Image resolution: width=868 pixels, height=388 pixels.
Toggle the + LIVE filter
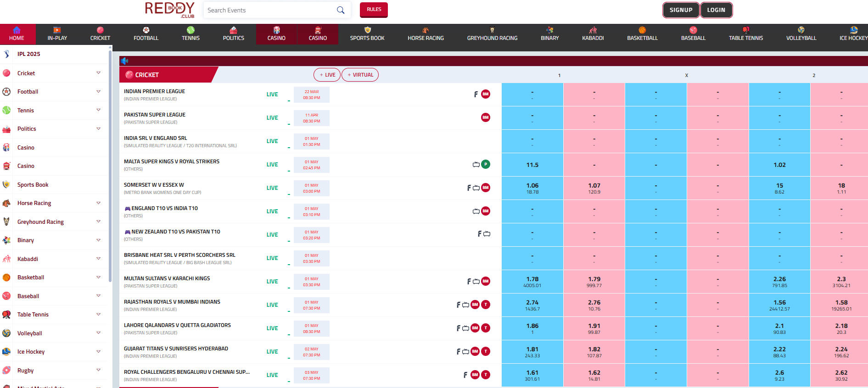[x=327, y=75]
